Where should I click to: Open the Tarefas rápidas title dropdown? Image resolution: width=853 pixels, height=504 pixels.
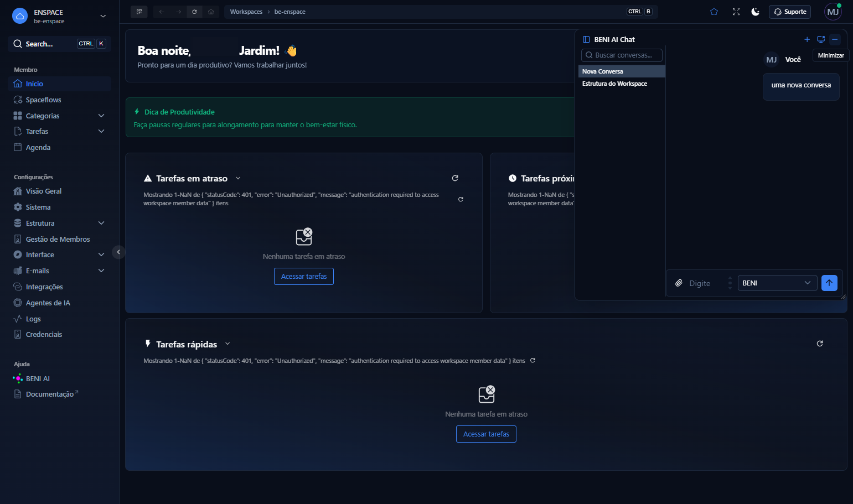click(x=228, y=344)
